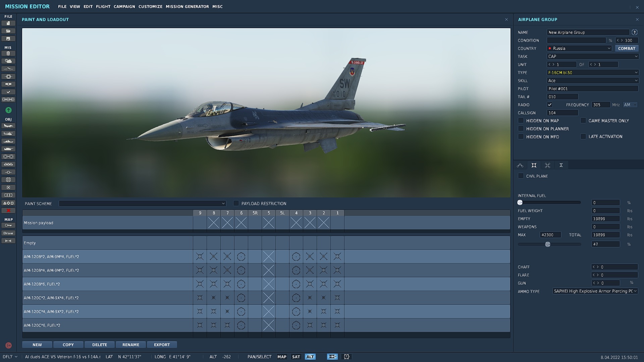644x362 pixels.
Task: Select the ship group tool
Action: click(x=8, y=141)
